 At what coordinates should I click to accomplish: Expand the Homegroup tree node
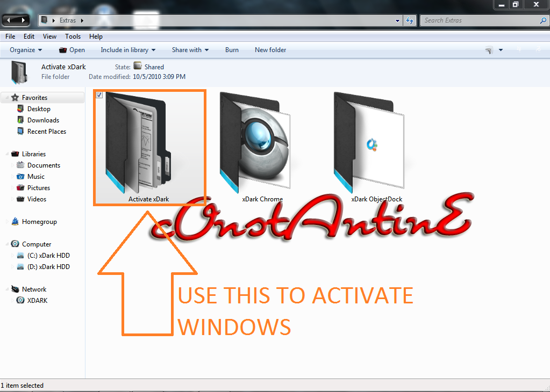(7, 222)
